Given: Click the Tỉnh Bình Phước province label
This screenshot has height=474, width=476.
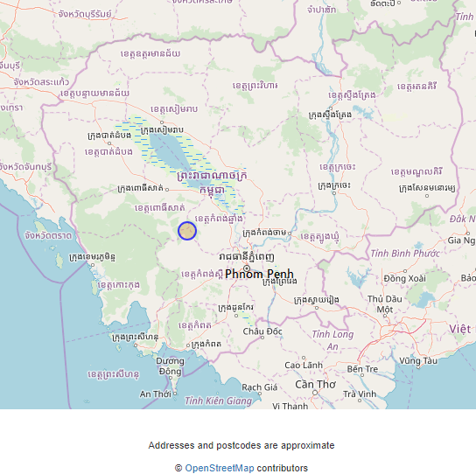Looking at the screenshot, I should pos(405,254).
